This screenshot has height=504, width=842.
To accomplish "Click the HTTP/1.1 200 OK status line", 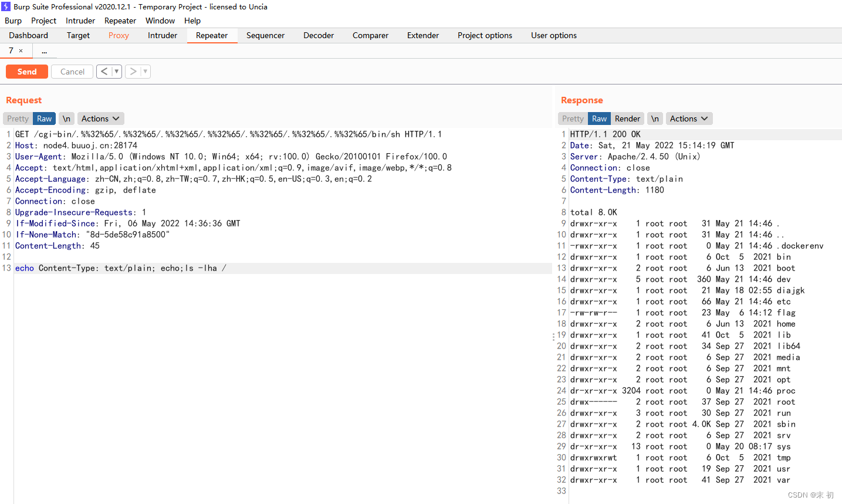I will (606, 134).
